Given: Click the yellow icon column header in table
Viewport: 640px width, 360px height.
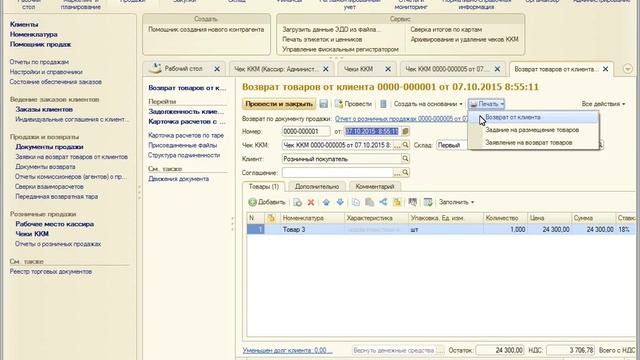Looking at the screenshot, I should pos(271,218).
